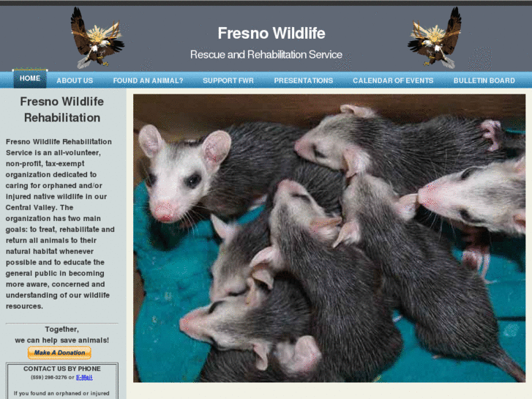
Task: Click the Fresno Wildlife Rehabilitation sidebar heading
Action: 62,109
